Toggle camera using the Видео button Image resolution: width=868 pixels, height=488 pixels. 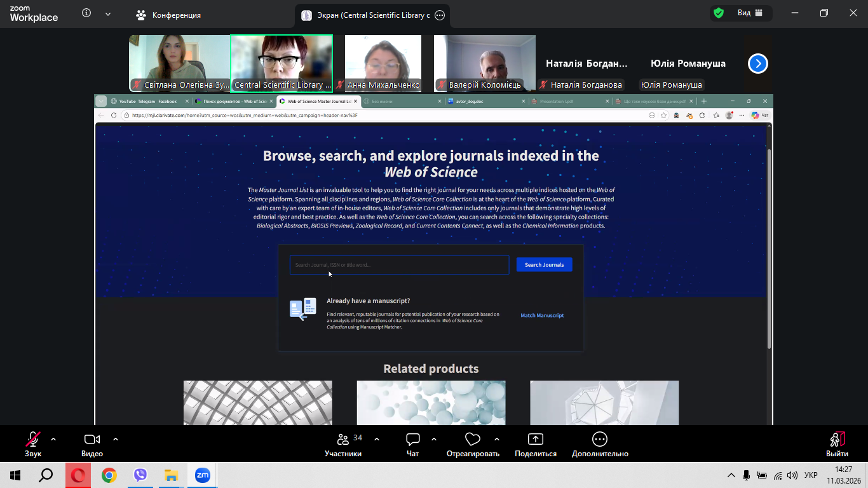point(92,440)
